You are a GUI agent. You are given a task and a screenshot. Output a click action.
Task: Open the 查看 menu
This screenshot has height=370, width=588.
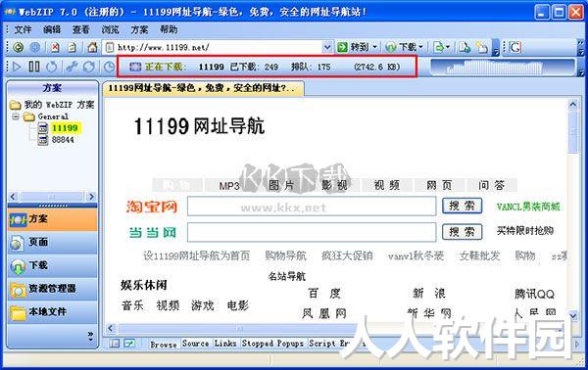80,29
